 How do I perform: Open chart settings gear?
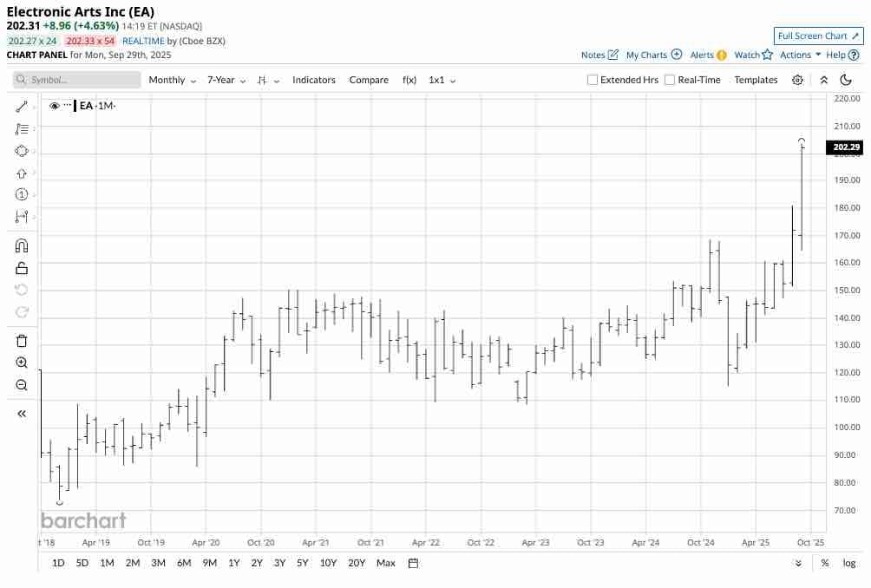point(797,80)
